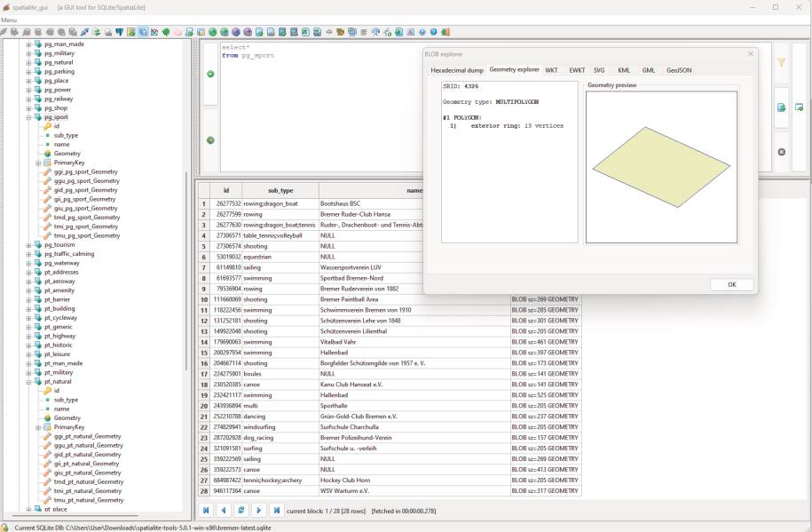812x532 pixels.
Task: Click inside the SQL query editor
Action: tap(321, 107)
